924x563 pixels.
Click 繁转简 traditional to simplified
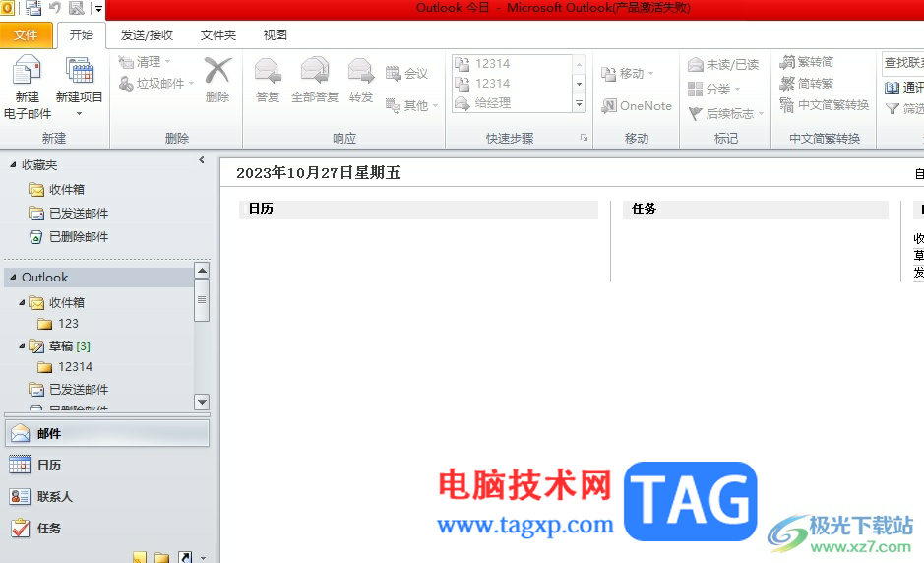click(x=806, y=61)
